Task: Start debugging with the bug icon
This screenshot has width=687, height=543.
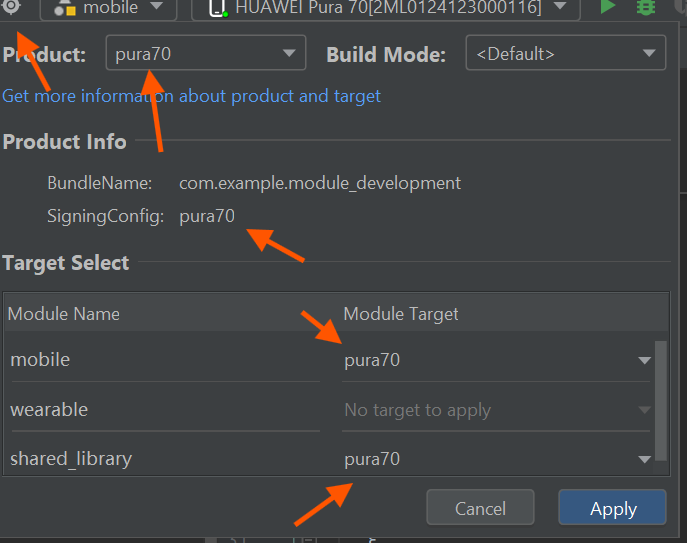Action: point(646,8)
